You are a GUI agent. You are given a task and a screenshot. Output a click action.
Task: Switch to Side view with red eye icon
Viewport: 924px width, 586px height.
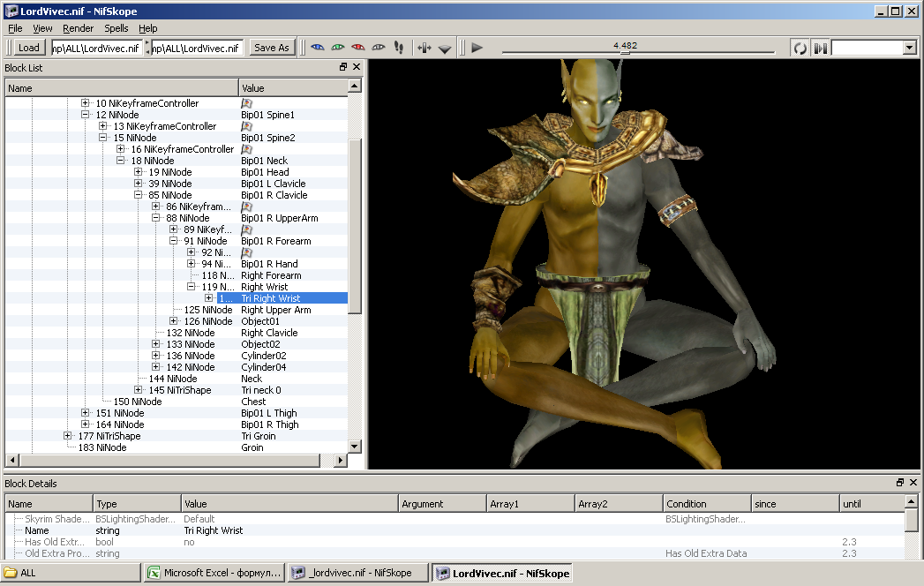pos(358,48)
